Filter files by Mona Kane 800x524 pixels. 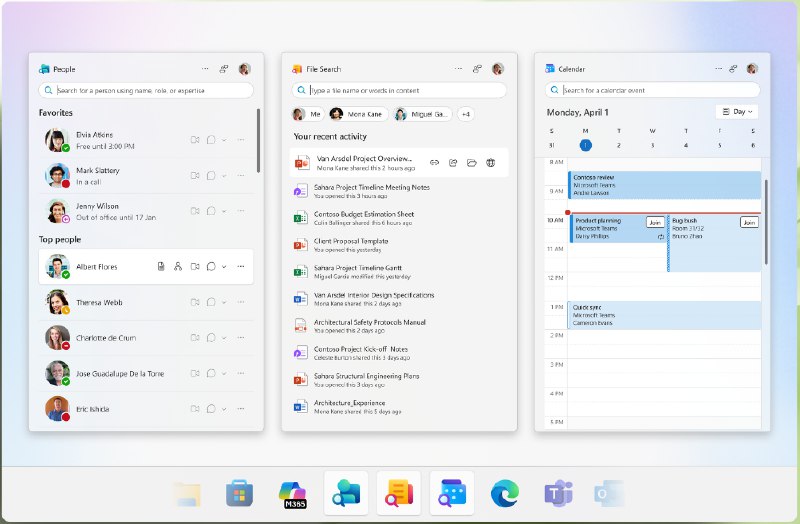pos(359,114)
